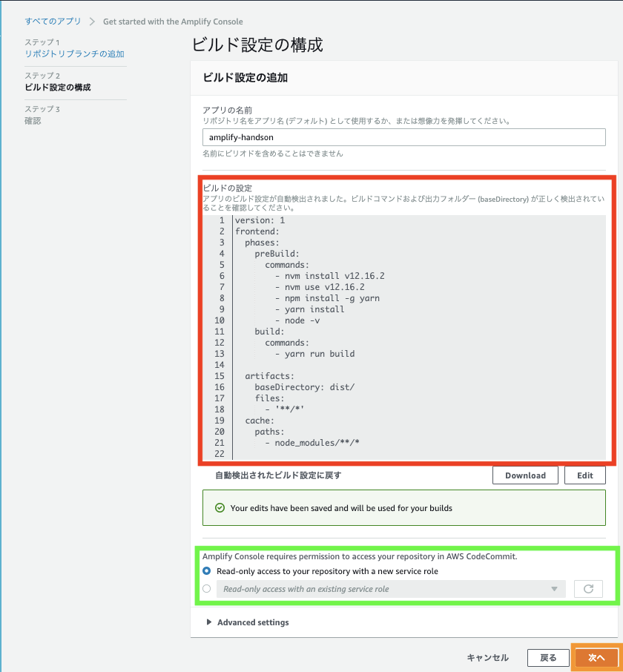Click the キャンセル button
The image size is (623, 672).
tap(487, 657)
